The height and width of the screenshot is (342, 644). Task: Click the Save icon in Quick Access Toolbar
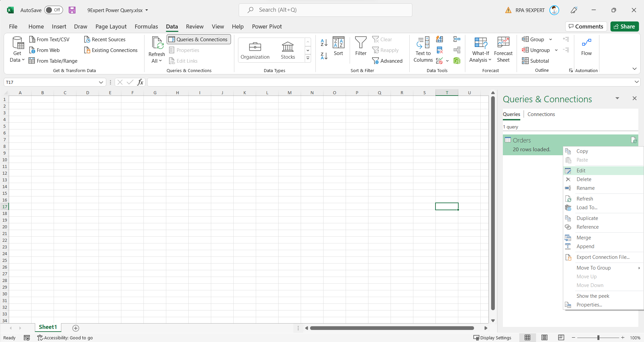(x=72, y=10)
